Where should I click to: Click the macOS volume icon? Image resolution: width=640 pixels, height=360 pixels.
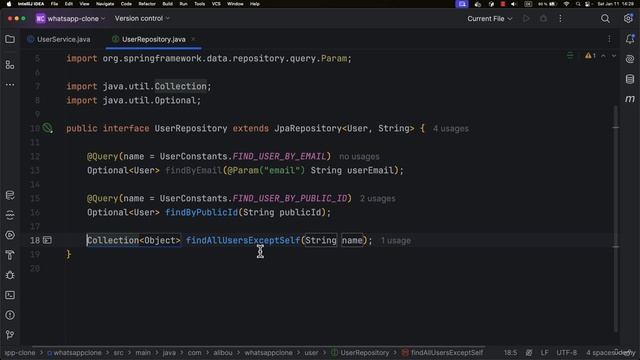(x=514, y=4)
